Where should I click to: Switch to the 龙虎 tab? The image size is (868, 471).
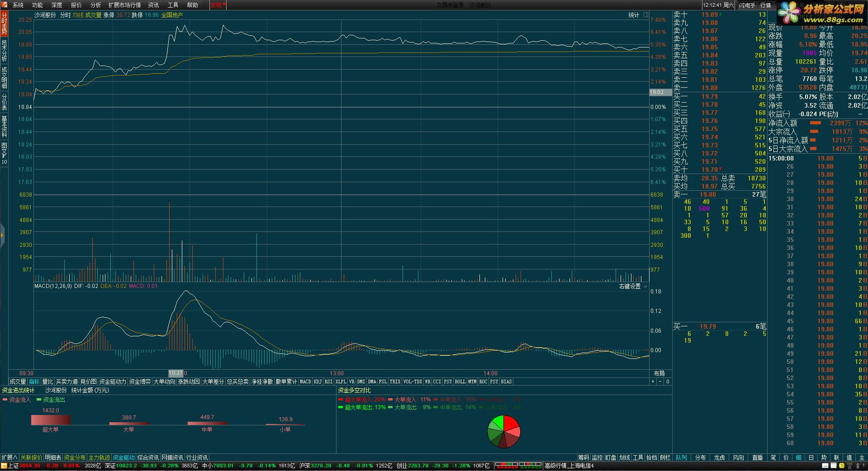[719, 457]
